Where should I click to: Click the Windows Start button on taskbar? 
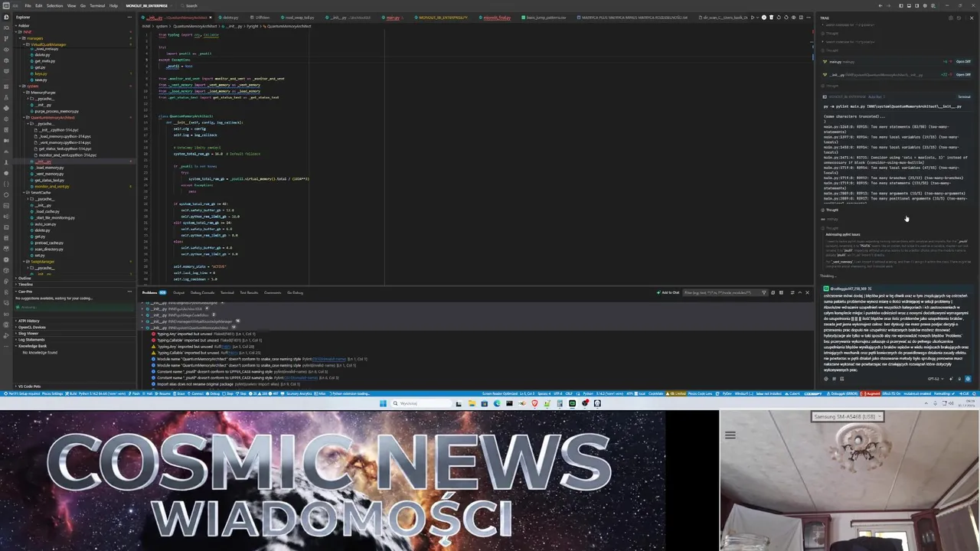tap(383, 403)
